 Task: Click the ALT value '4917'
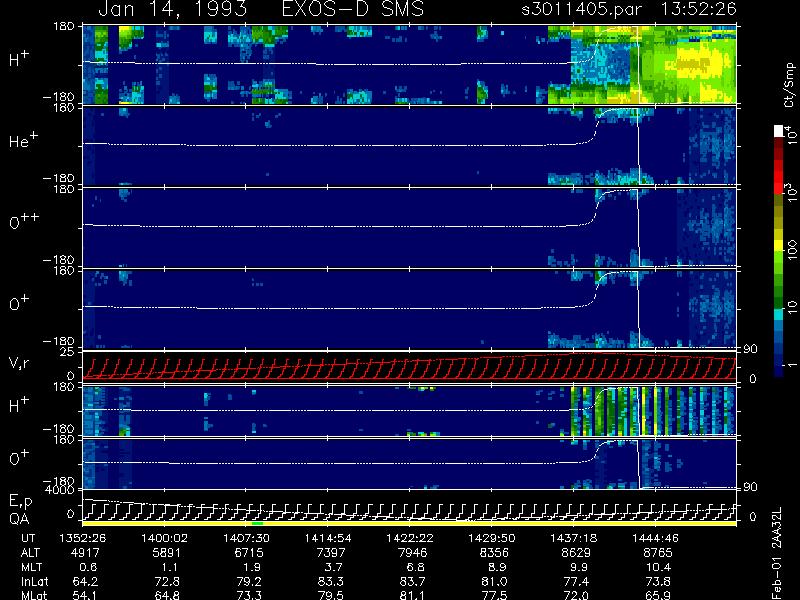[85, 553]
